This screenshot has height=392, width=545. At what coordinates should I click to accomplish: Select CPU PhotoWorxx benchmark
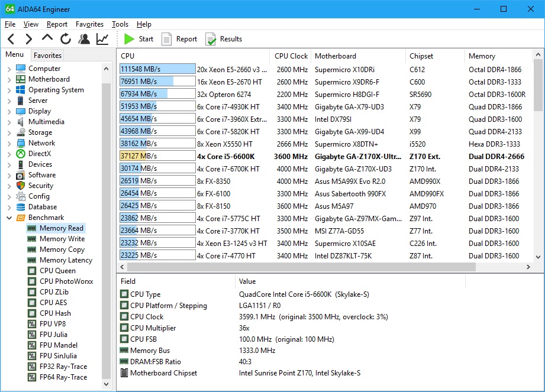[x=66, y=281]
